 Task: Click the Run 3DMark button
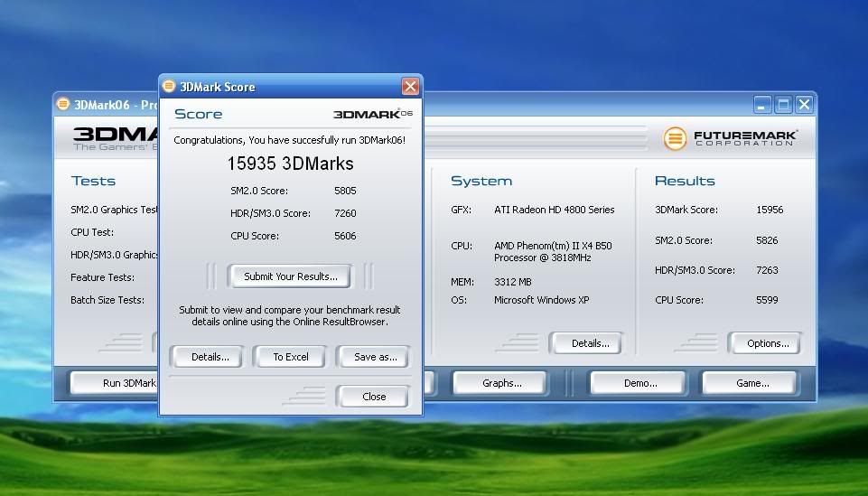point(115,383)
